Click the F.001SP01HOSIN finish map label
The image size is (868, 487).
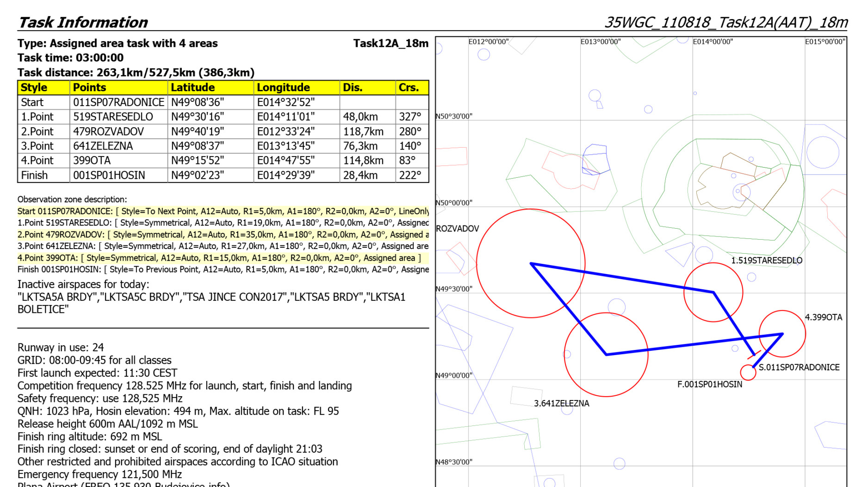point(709,385)
